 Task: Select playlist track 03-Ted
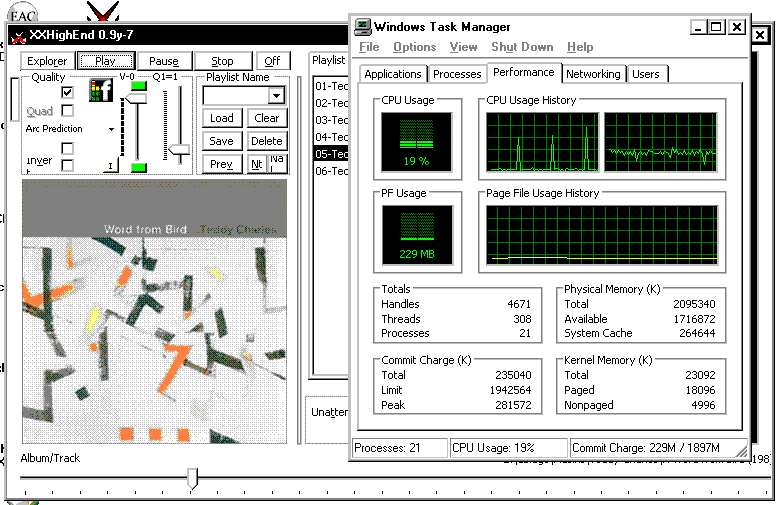tap(331, 120)
